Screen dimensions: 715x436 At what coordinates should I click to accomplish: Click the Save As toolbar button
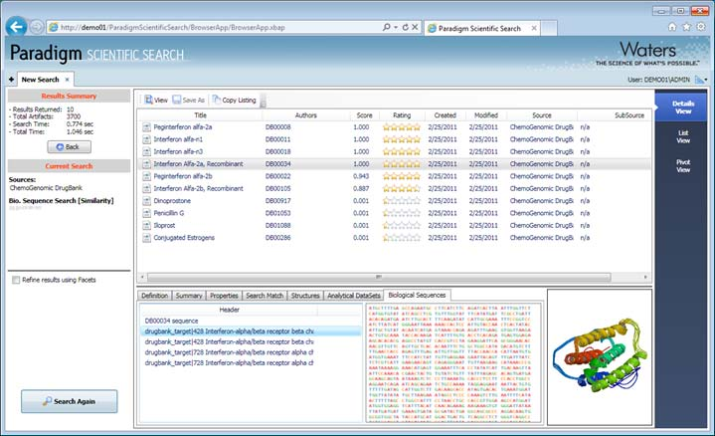coord(188,100)
